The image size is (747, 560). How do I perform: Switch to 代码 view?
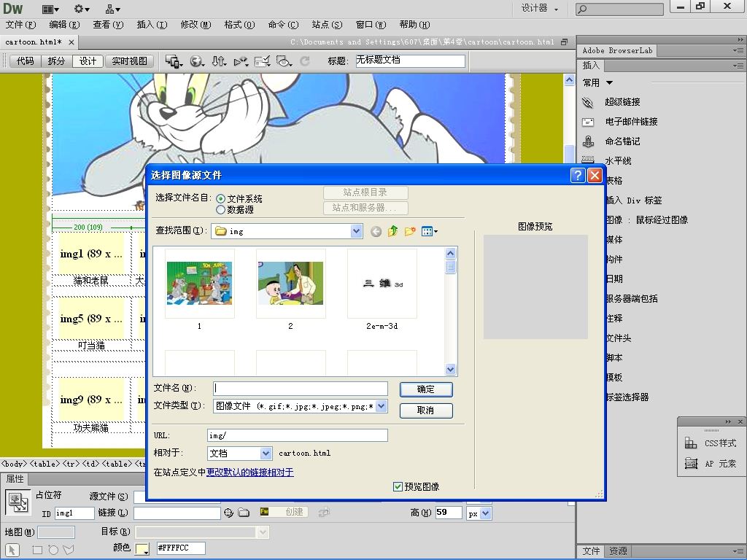[26, 61]
